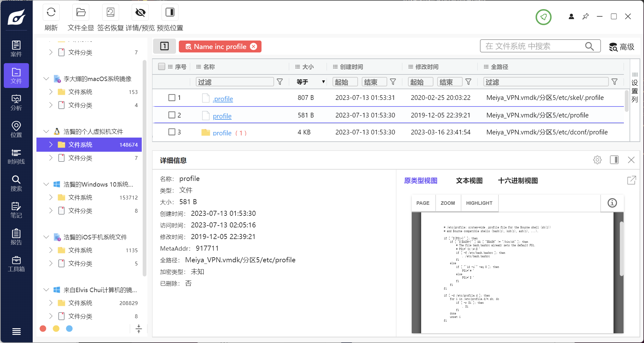Switch to the 十六进制视图 tab
This screenshot has width=644, height=343.
click(518, 181)
